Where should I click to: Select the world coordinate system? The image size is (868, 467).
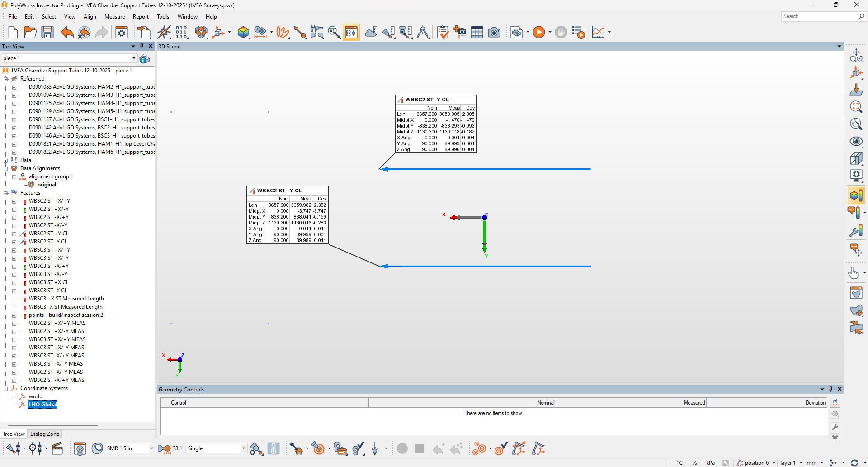(x=36, y=396)
